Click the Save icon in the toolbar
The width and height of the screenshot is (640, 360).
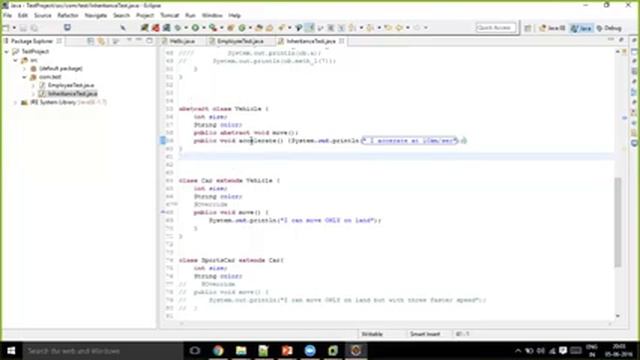point(23,28)
